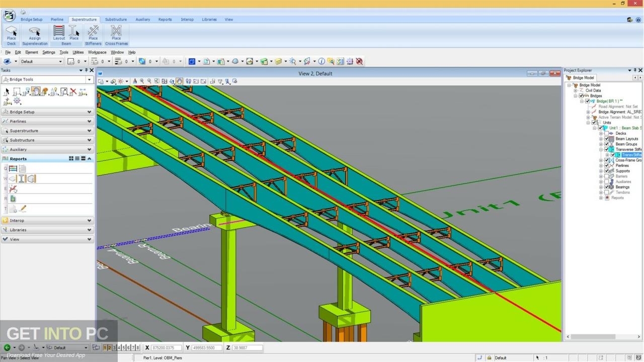
Task: Select the Bridge Model tab in Project Explorer
Action: coord(580,78)
